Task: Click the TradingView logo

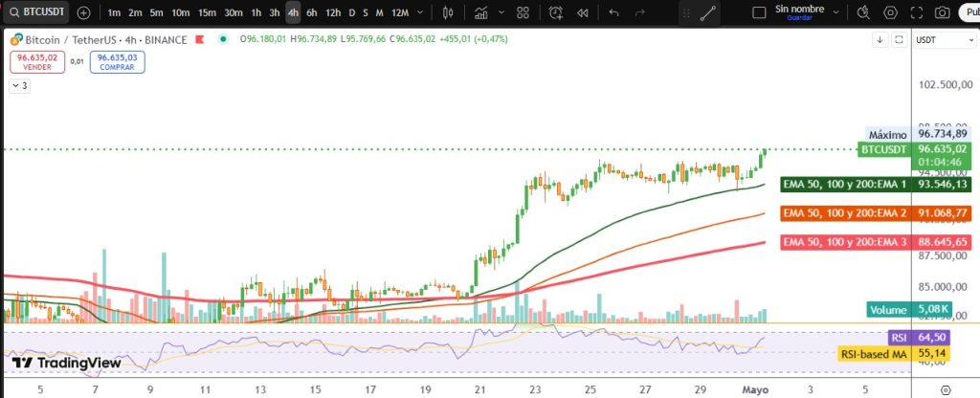Action: coord(66,363)
